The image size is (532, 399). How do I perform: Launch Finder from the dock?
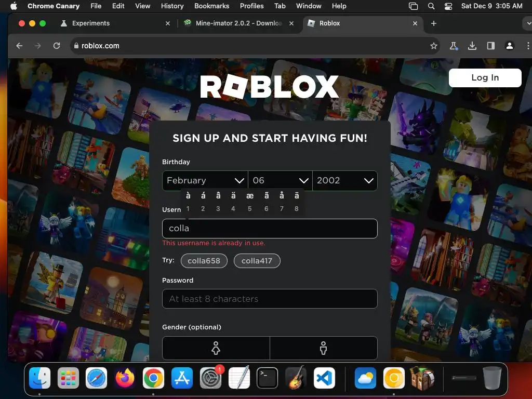coord(39,378)
